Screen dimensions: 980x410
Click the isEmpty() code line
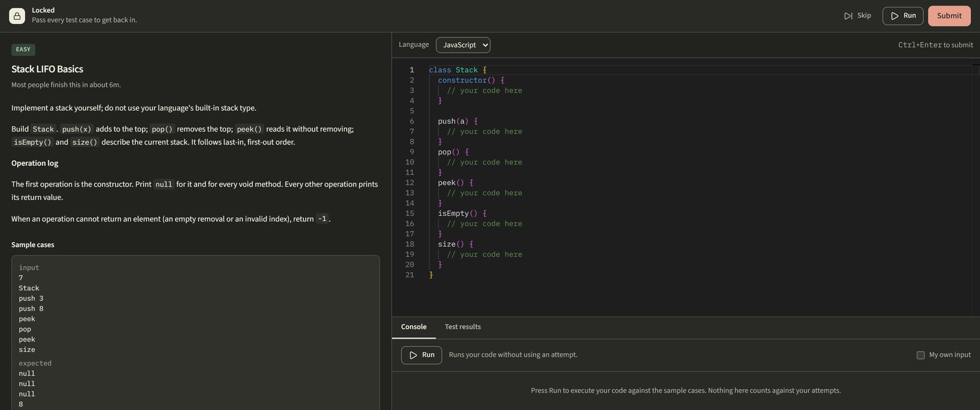[x=462, y=213]
